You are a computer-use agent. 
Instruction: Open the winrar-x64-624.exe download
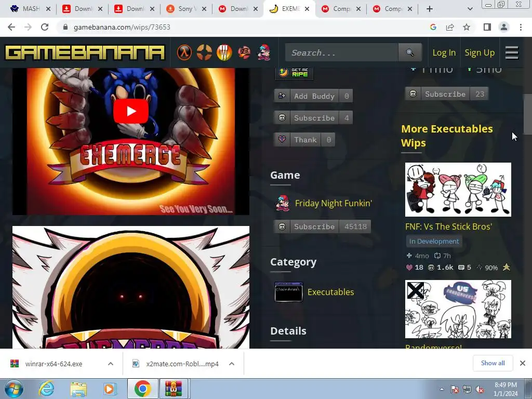point(54,364)
